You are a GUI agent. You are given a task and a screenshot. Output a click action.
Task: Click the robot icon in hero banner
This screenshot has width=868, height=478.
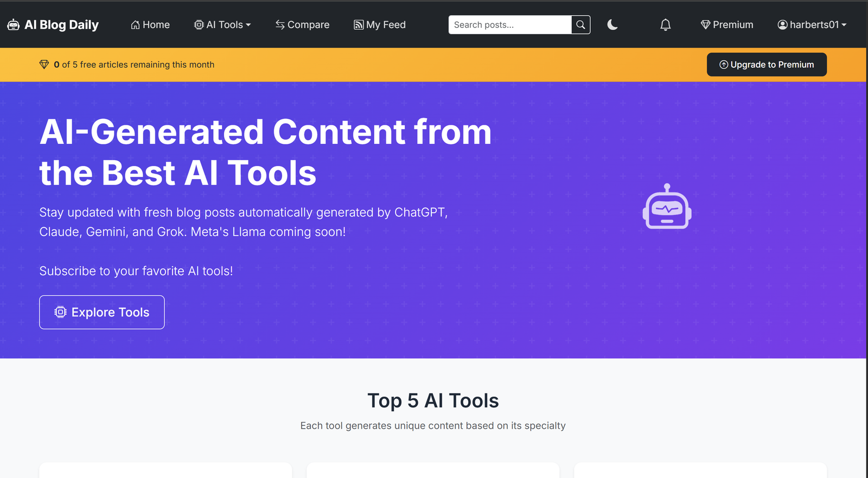tap(667, 207)
